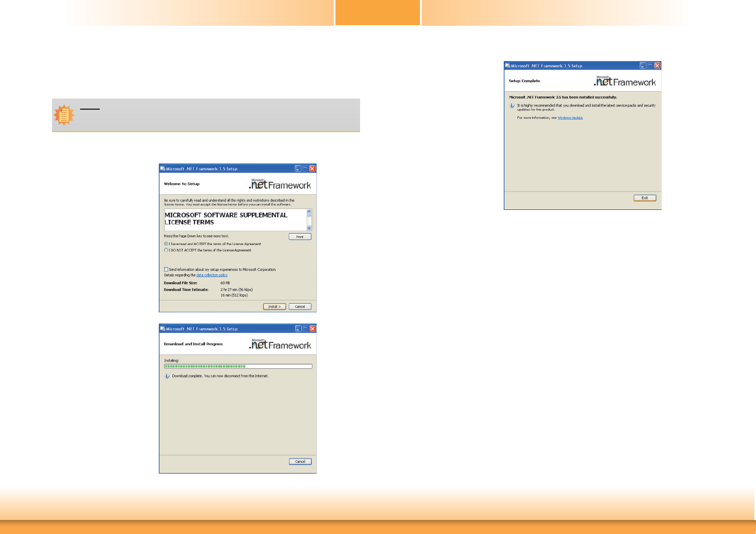Click inside the license terms text box

click(235, 219)
